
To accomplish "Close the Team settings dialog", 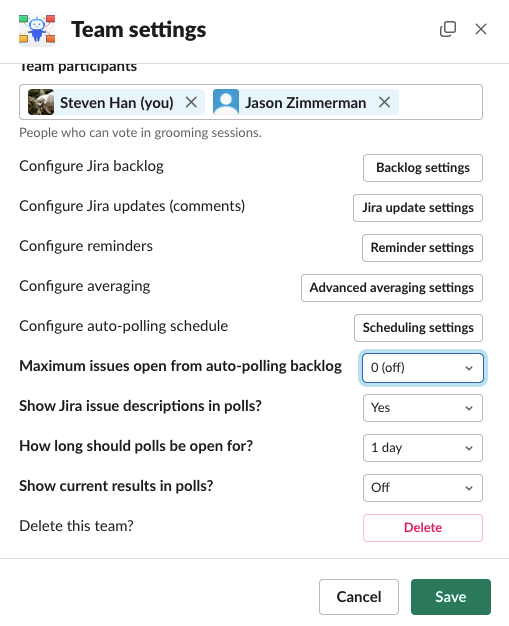I will click(481, 29).
